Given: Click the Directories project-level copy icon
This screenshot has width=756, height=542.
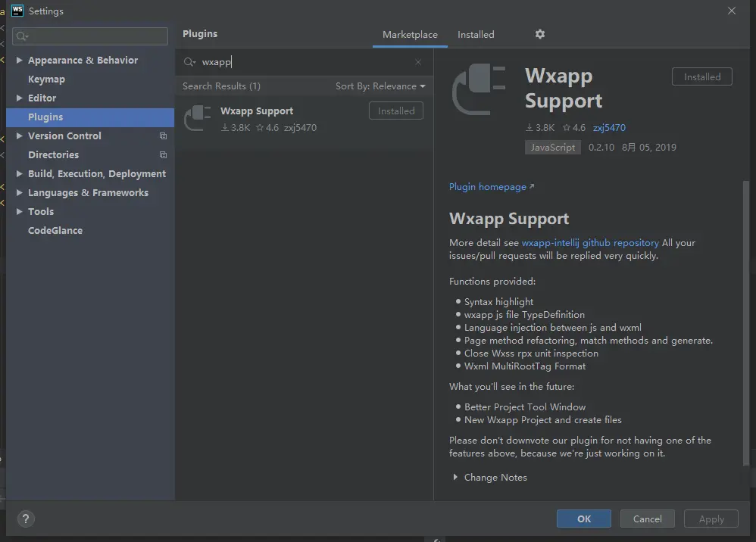Looking at the screenshot, I should point(163,154).
